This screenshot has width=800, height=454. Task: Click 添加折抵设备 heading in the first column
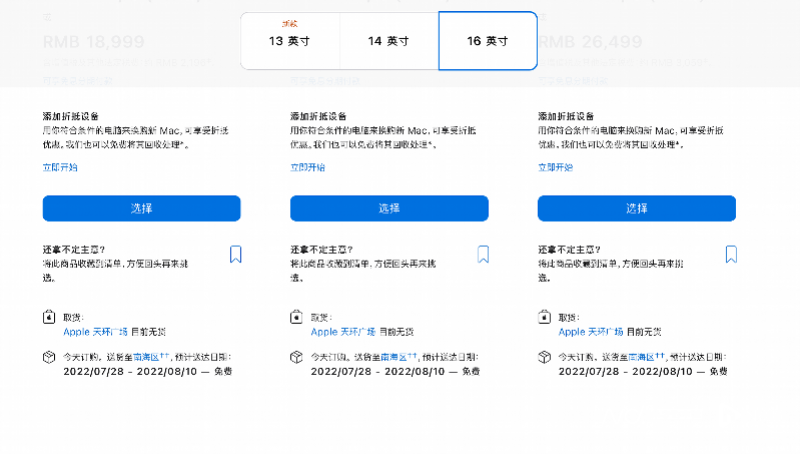[x=71, y=116]
